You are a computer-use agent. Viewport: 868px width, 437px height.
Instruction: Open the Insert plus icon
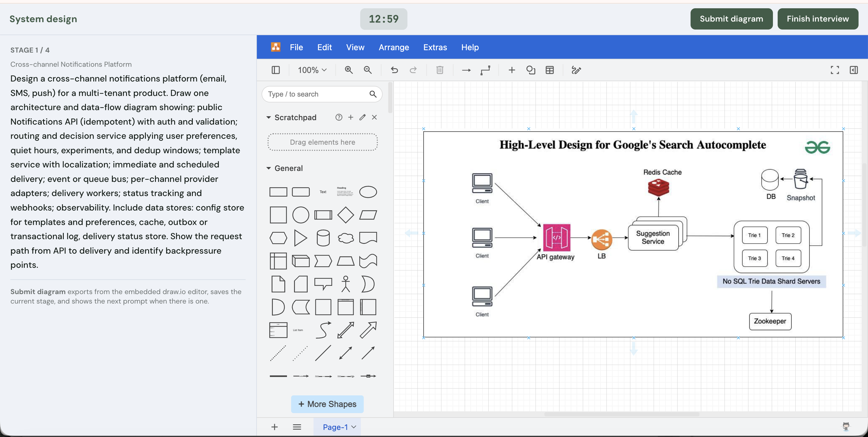coord(511,70)
